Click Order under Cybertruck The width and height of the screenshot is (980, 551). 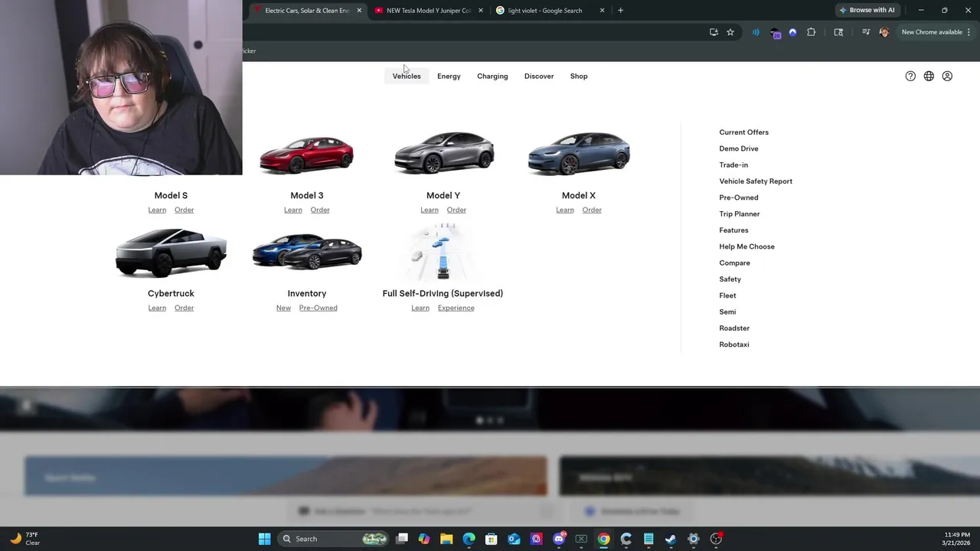tap(184, 308)
